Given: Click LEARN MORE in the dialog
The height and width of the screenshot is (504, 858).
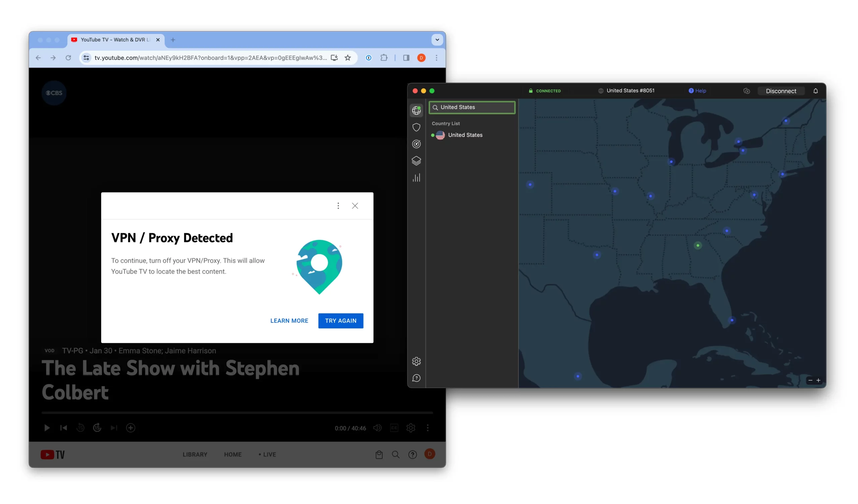Looking at the screenshot, I should [x=289, y=320].
